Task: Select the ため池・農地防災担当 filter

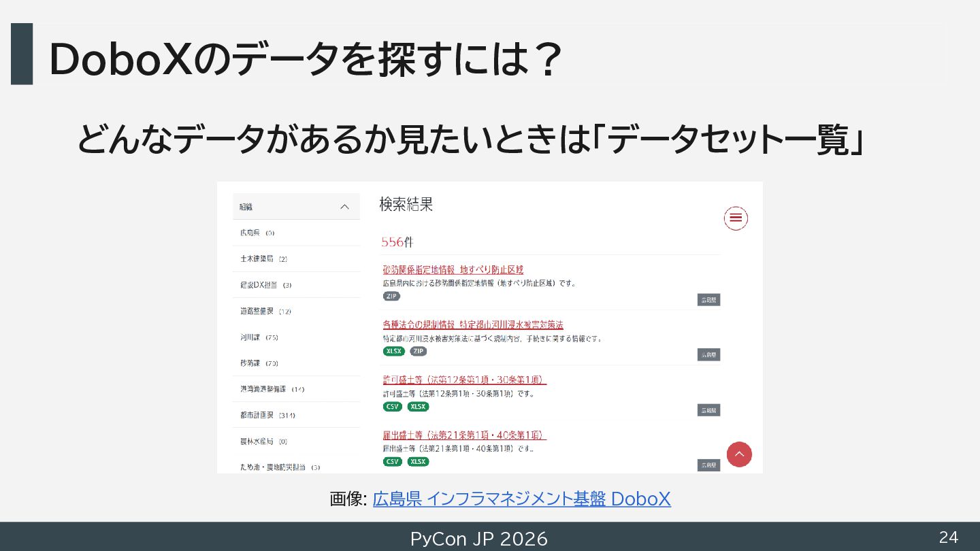Action: [280, 467]
